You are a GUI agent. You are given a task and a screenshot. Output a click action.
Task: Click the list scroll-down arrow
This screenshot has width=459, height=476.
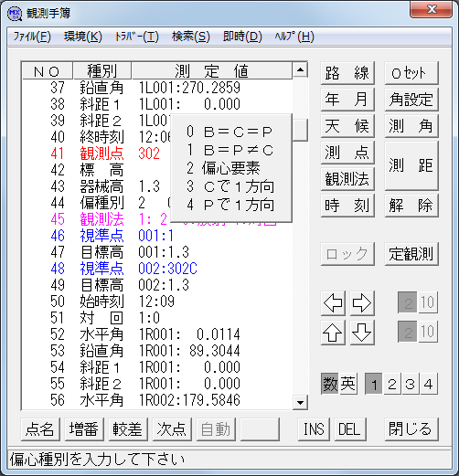click(300, 402)
